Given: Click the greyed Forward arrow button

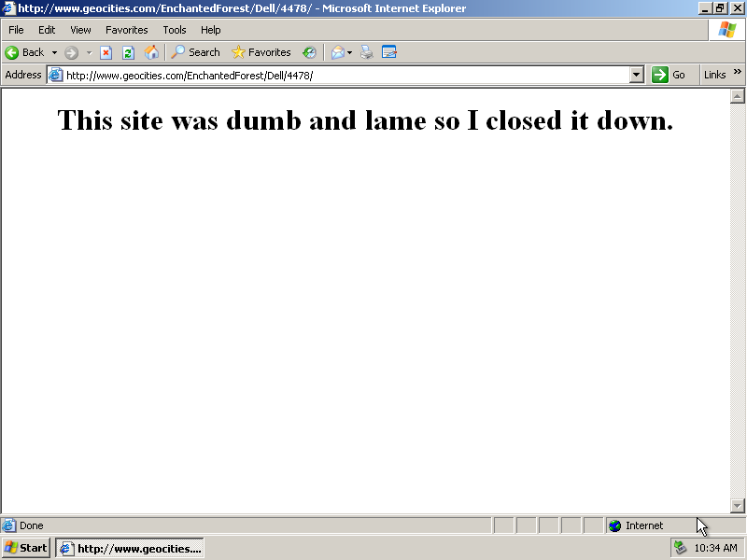Looking at the screenshot, I should pyautogui.click(x=72, y=52).
